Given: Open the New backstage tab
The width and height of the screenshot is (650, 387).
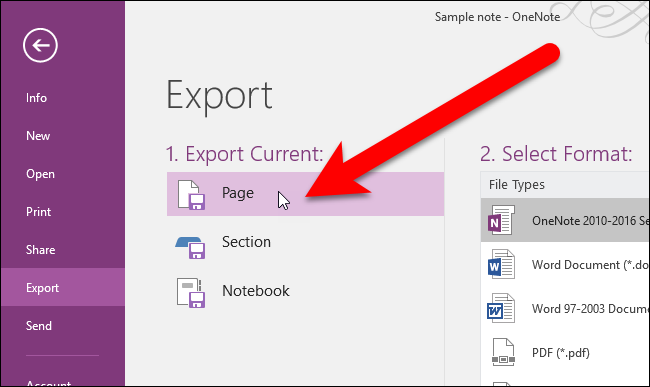Looking at the screenshot, I should 38,135.
